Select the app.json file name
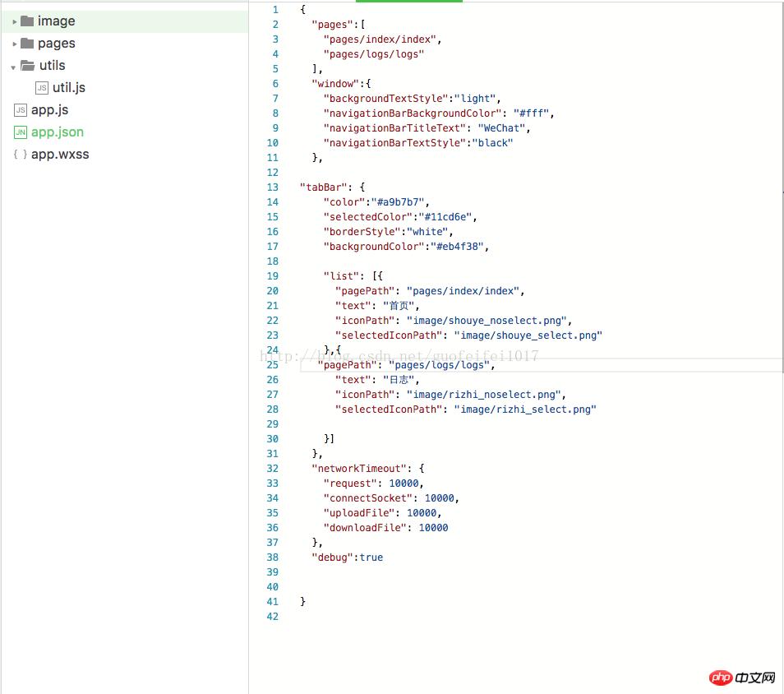The height and width of the screenshot is (694, 784). point(58,132)
